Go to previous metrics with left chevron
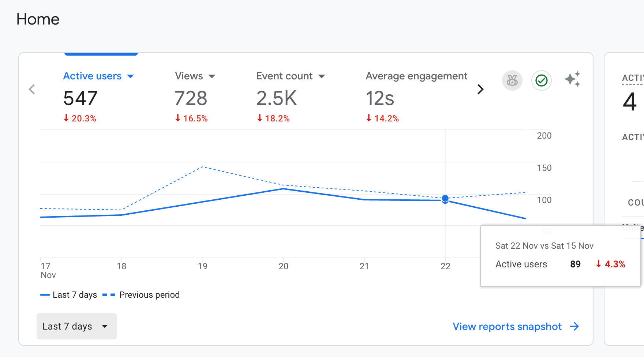This screenshot has width=644, height=357. [x=32, y=89]
